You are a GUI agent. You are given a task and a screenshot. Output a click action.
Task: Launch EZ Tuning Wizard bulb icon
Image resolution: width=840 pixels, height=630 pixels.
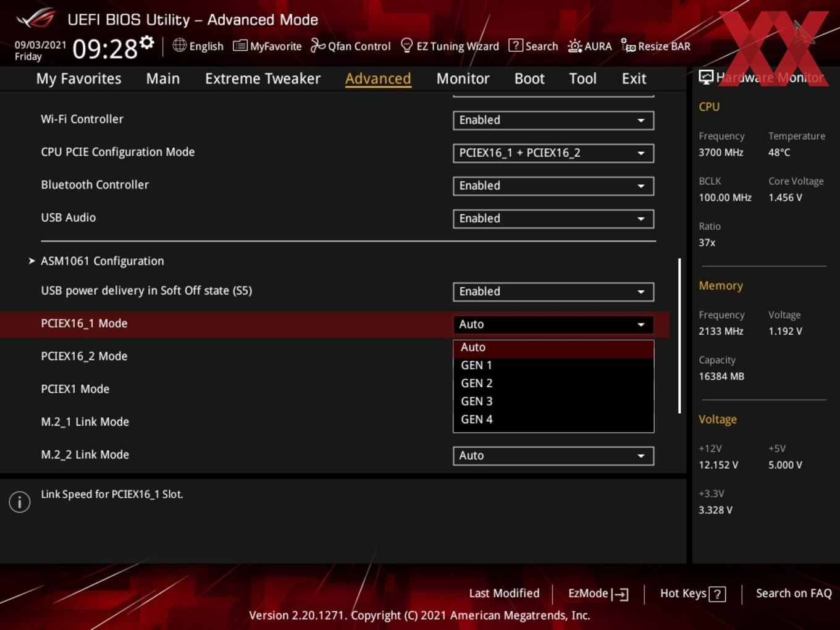coord(406,45)
